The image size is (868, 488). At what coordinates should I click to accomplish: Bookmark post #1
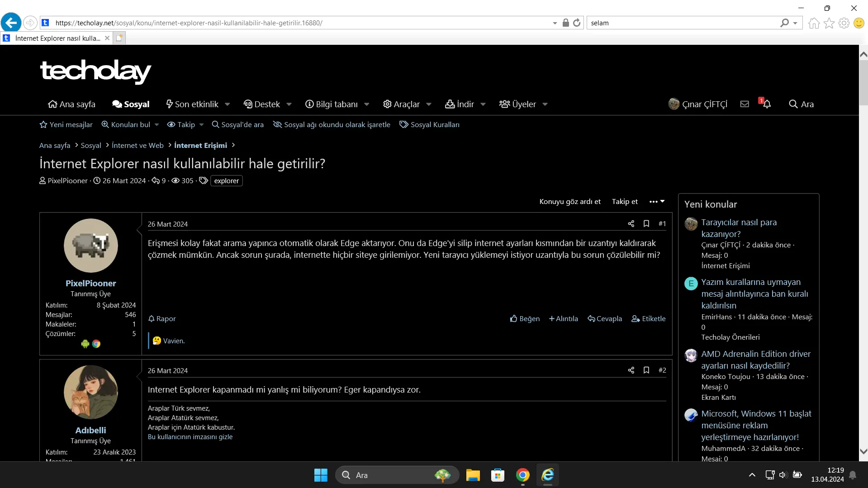[646, 223]
